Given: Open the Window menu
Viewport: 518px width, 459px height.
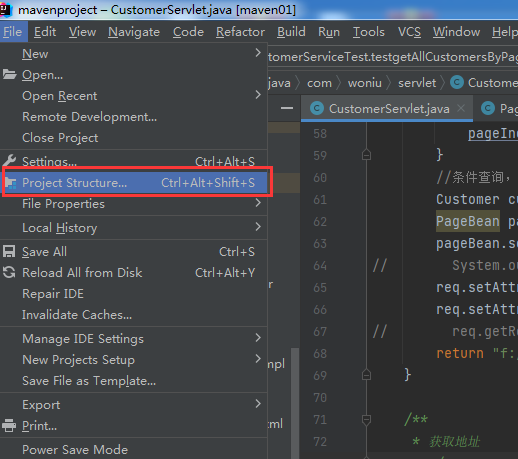Looking at the screenshot, I should [x=456, y=32].
